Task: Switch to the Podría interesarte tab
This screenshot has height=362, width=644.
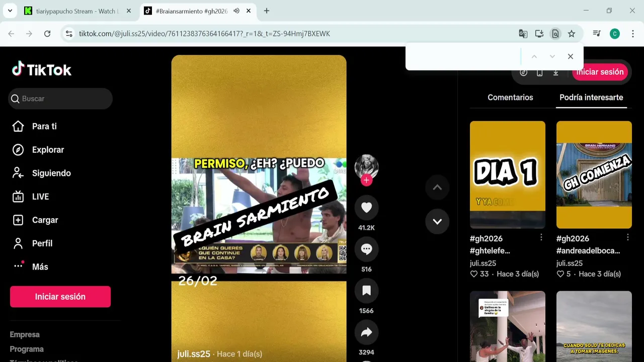Action: [591, 98]
